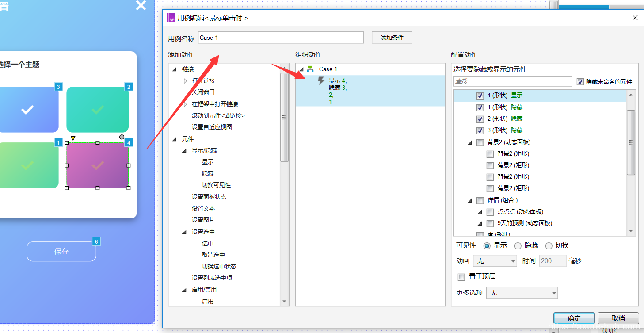This screenshot has width=644, height=333.
Task: Select footnote badge 6 near the Save button
Action: pyautogui.click(x=96, y=241)
